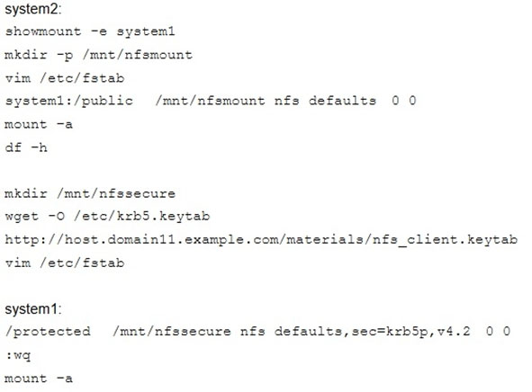Screen dimensions: 532x392
Task: Click the wget -O /etc/krb5.keytab line
Action: tap(107, 217)
